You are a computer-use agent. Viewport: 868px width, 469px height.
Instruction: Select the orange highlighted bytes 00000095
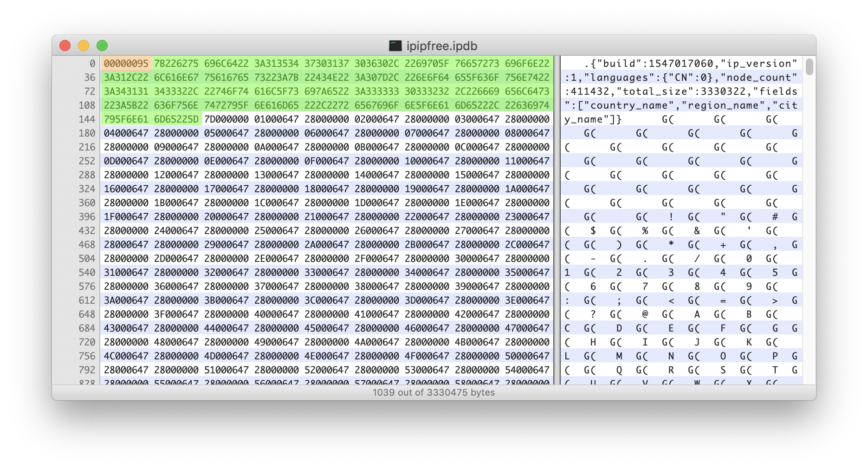(x=126, y=64)
